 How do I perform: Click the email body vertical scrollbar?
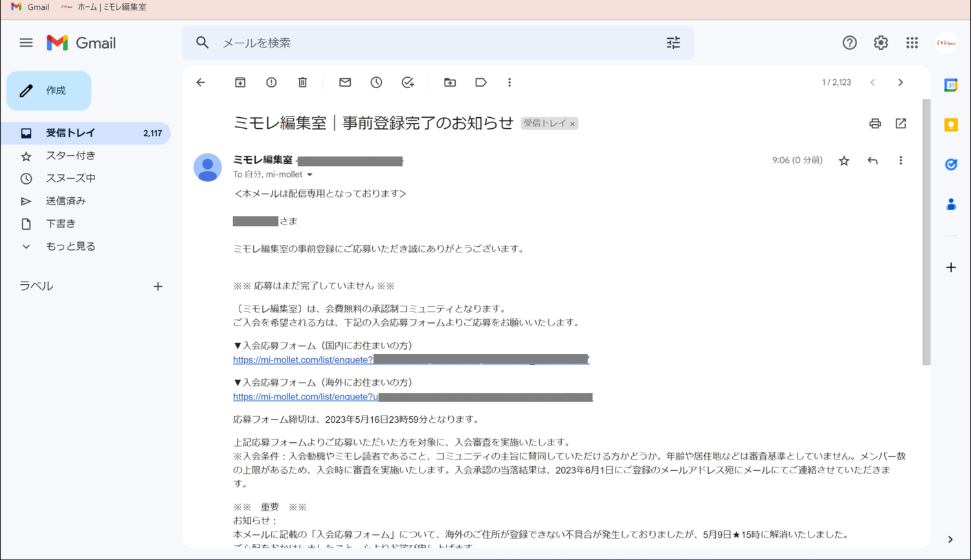coord(926,232)
